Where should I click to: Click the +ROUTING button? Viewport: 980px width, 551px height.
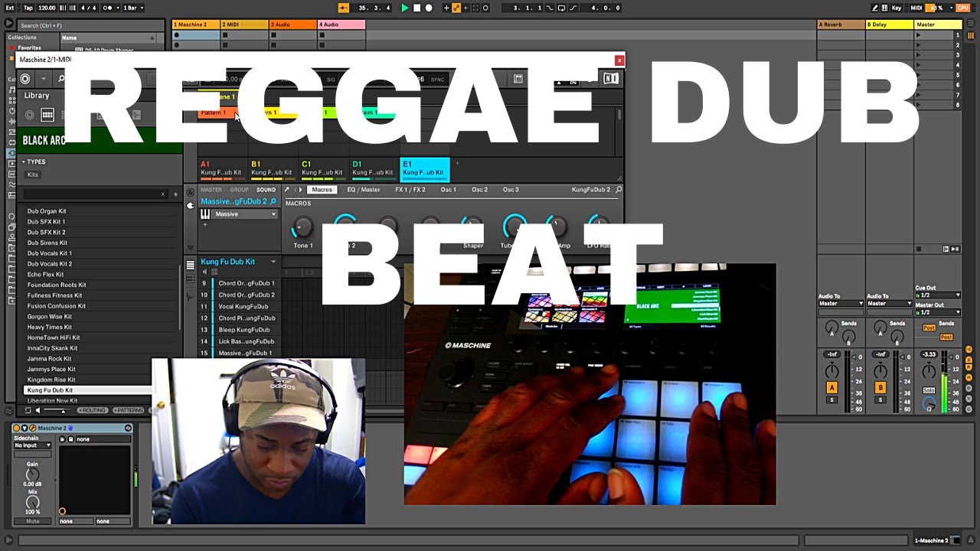point(92,410)
